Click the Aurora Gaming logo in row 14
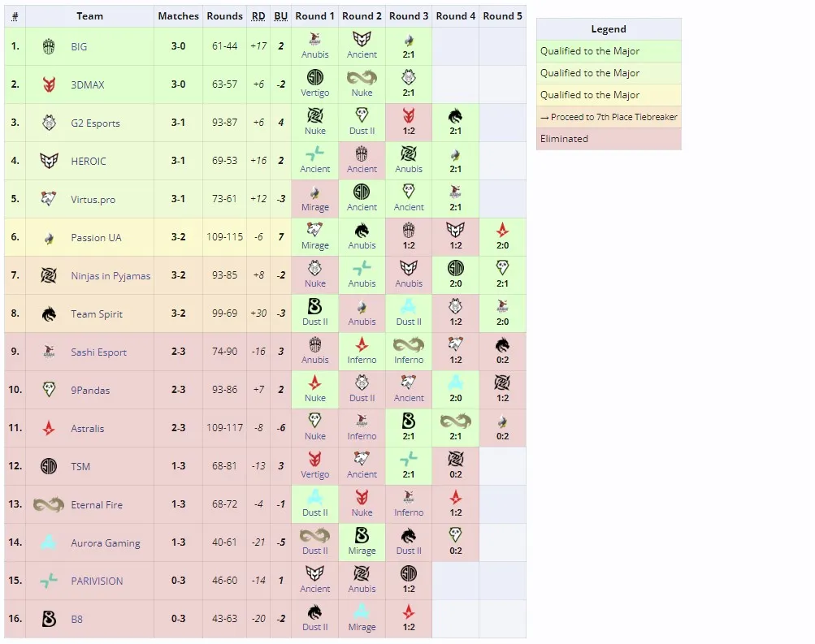Image resolution: width=815 pixels, height=644 pixels. (48, 542)
